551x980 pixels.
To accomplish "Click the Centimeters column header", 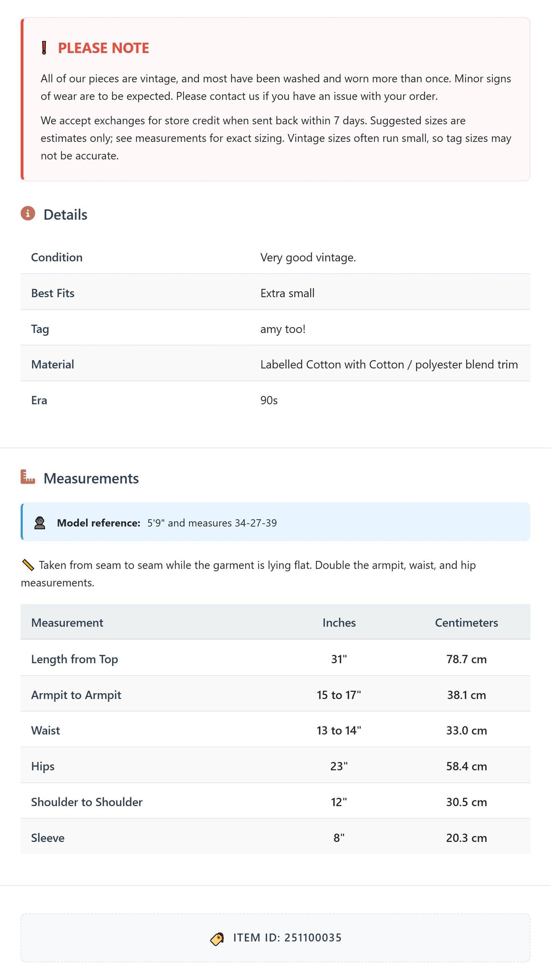I will pos(466,623).
